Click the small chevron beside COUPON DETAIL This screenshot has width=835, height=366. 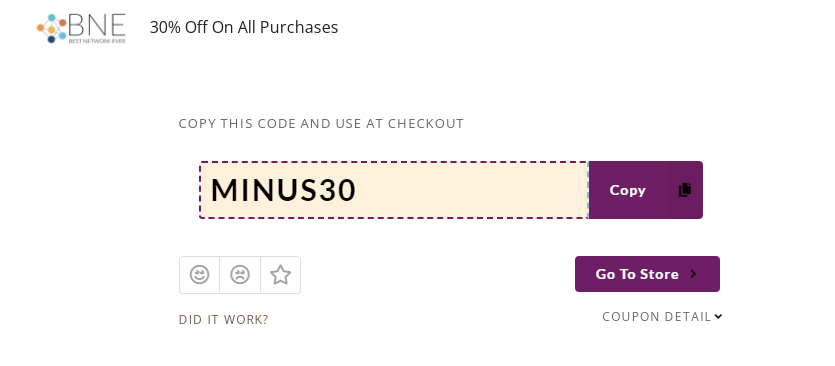pos(718,316)
